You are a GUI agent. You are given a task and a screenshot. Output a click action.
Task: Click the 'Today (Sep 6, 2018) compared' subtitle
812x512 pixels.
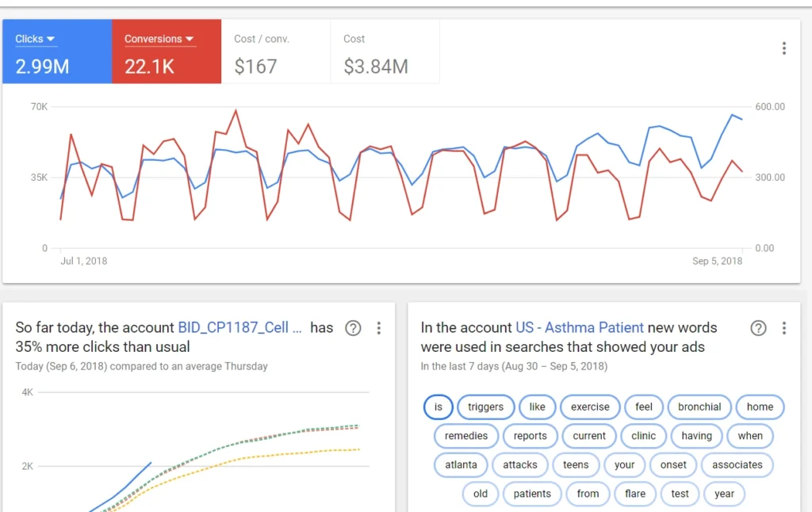click(141, 366)
